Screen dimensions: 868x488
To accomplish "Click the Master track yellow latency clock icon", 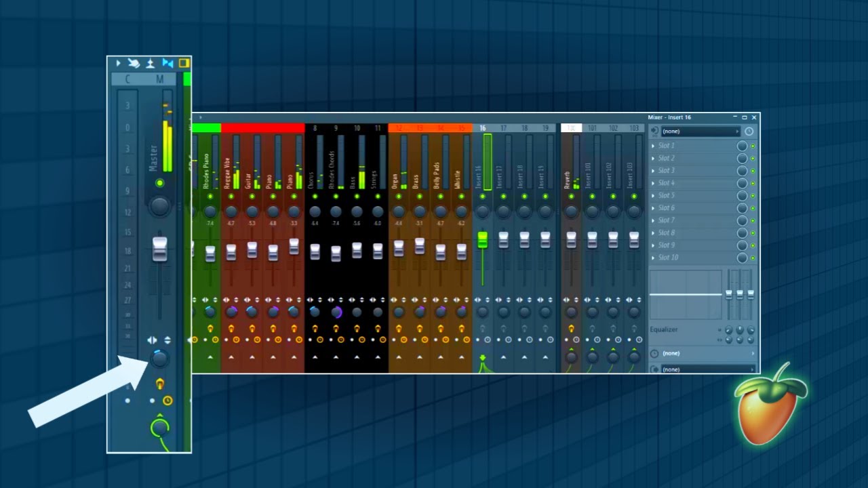I will tap(167, 401).
